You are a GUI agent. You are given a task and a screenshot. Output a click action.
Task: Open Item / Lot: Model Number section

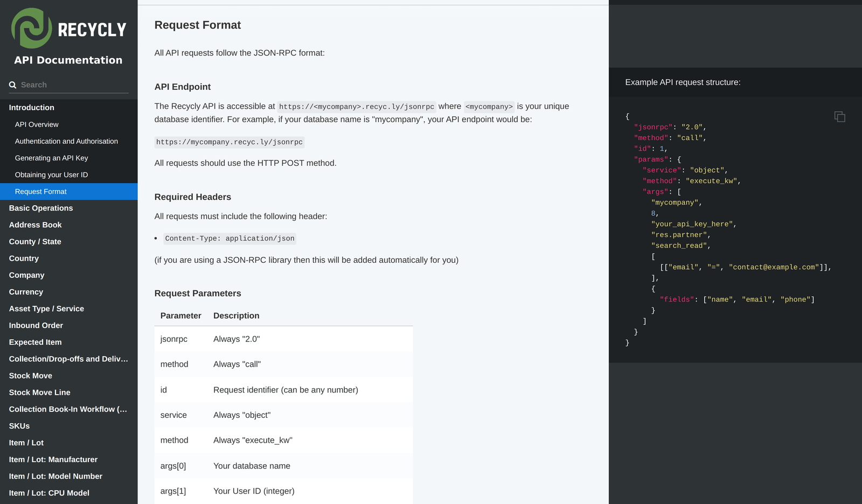[x=68, y=476]
